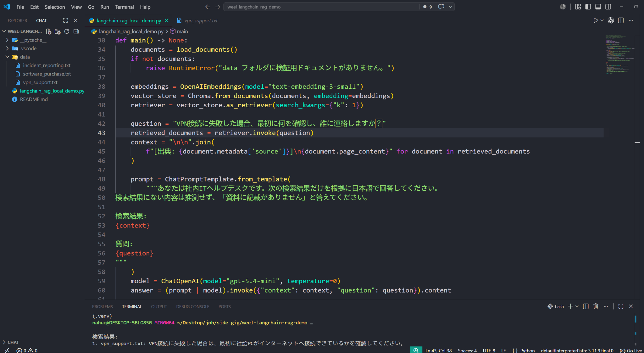Refresh the Explorer file tree

click(x=67, y=31)
